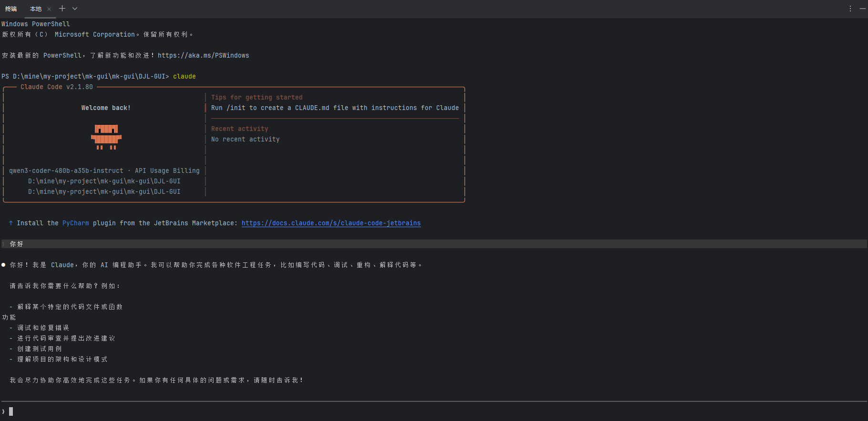Click the Tips for getting started heading
868x421 pixels.
(x=257, y=97)
